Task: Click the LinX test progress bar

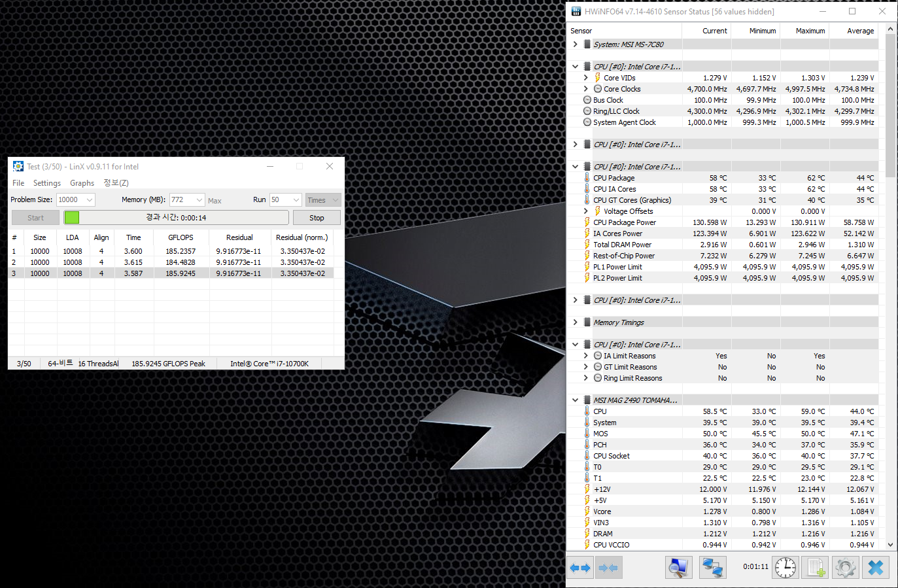Action: click(x=176, y=218)
